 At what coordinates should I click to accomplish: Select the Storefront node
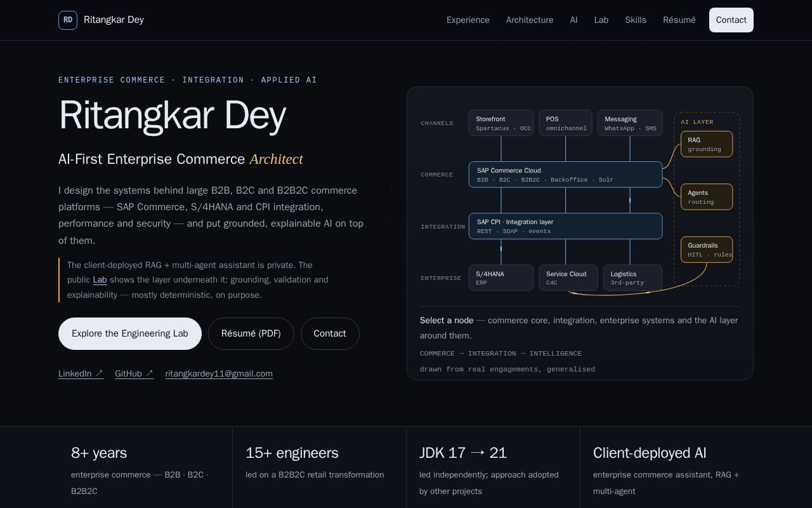[x=501, y=123]
